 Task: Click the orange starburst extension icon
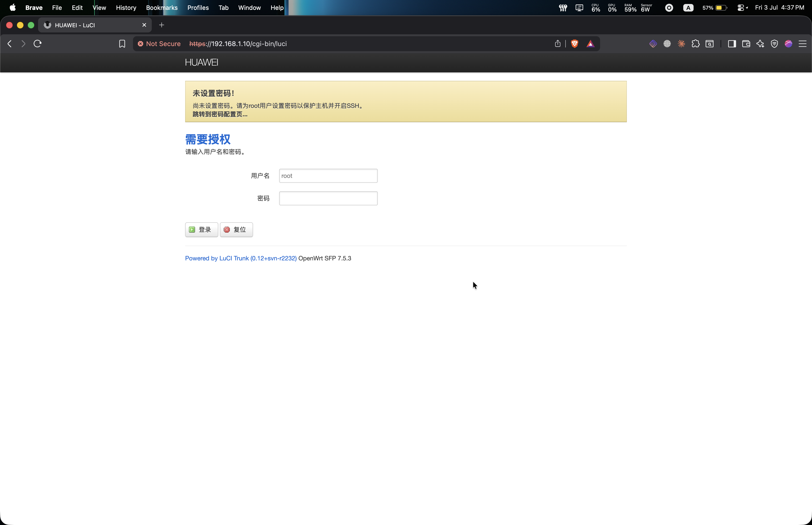pos(682,44)
